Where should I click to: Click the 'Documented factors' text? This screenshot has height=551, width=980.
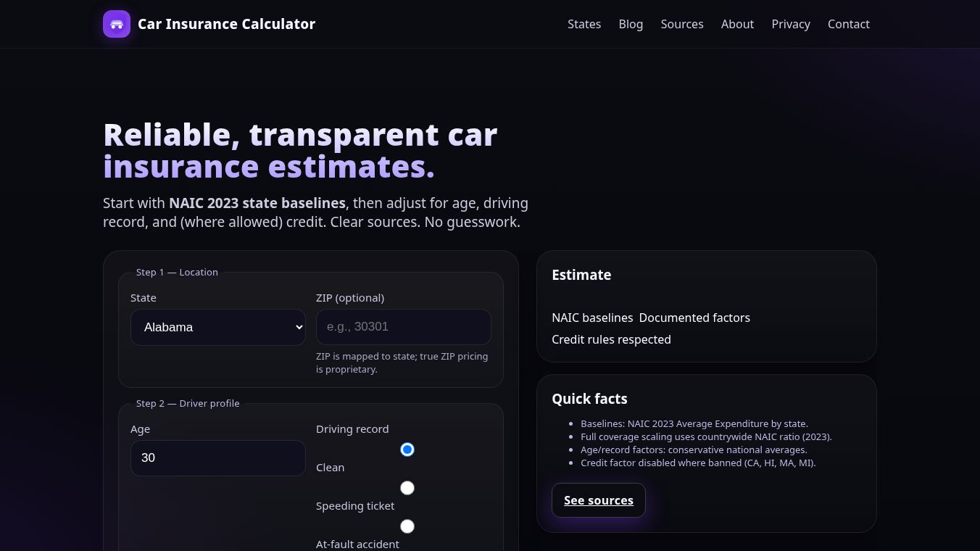[x=694, y=318]
